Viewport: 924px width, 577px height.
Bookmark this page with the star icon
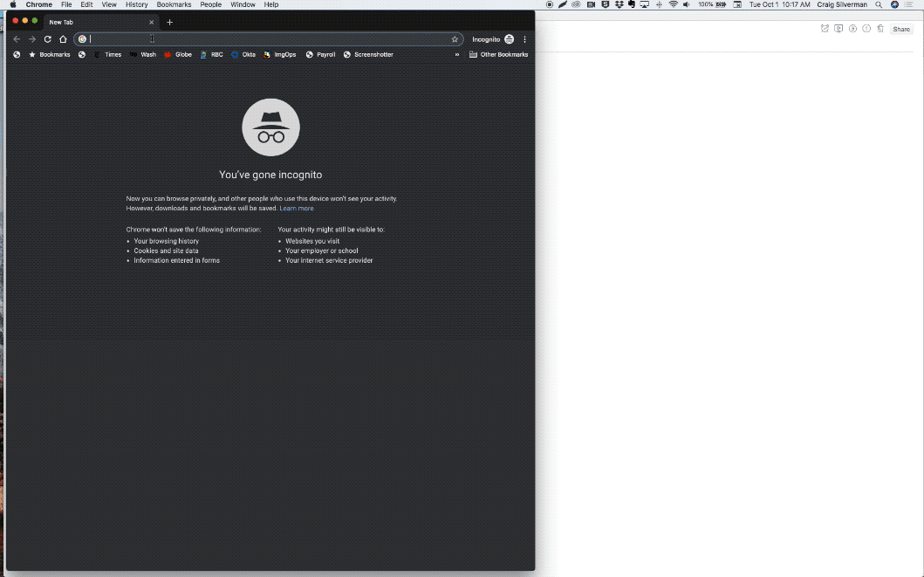(x=455, y=39)
